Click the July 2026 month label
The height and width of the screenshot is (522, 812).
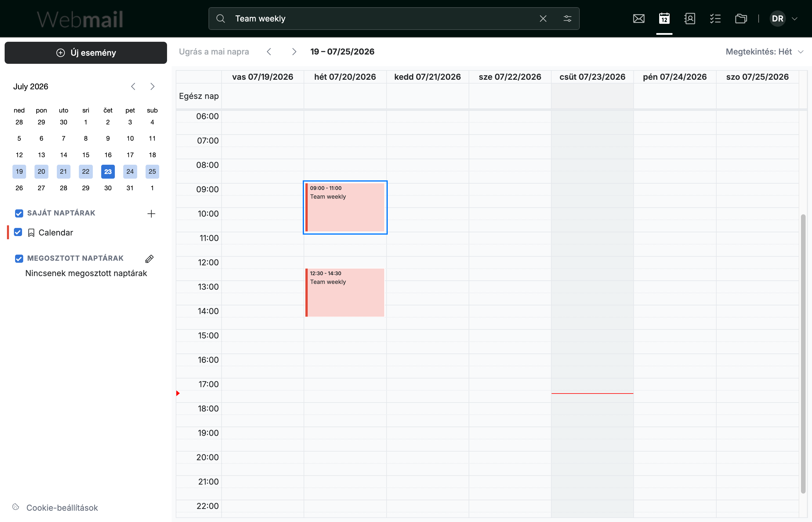[x=30, y=86]
